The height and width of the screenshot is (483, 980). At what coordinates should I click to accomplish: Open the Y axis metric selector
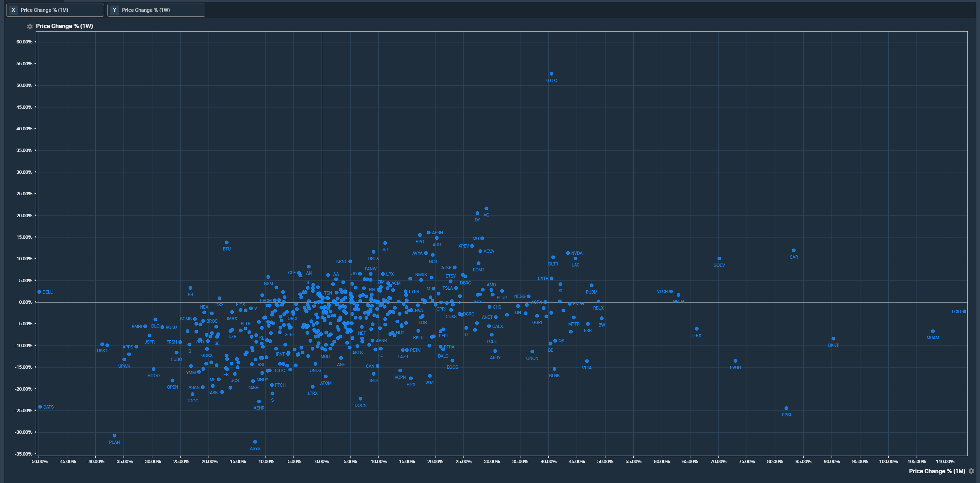(x=156, y=10)
